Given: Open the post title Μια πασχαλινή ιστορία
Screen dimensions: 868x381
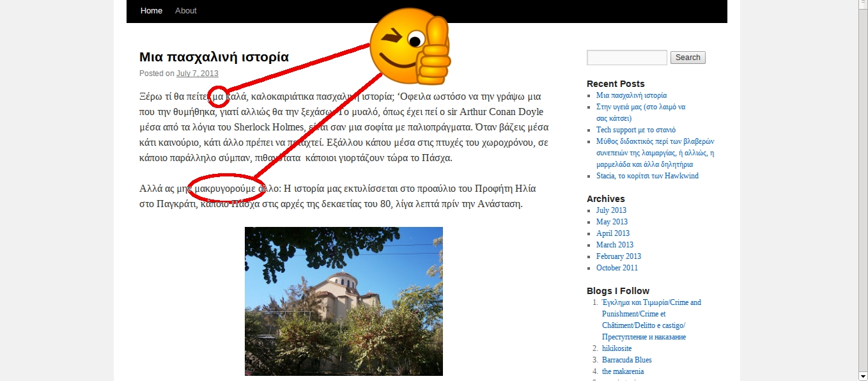Looking at the screenshot, I should pos(214,57).
